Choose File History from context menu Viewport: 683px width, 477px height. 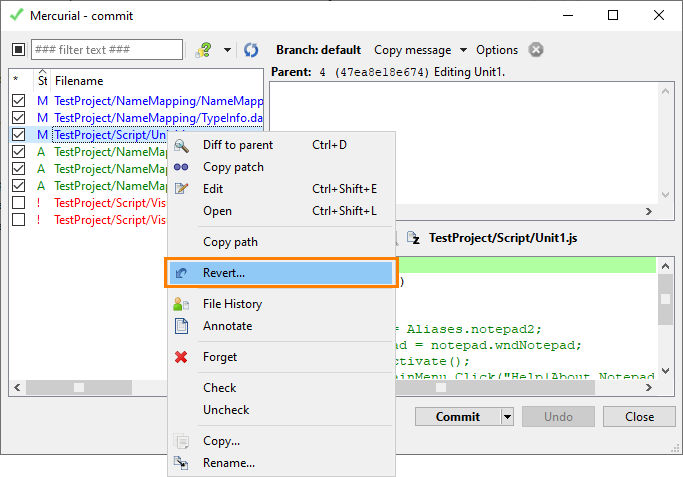281,304
